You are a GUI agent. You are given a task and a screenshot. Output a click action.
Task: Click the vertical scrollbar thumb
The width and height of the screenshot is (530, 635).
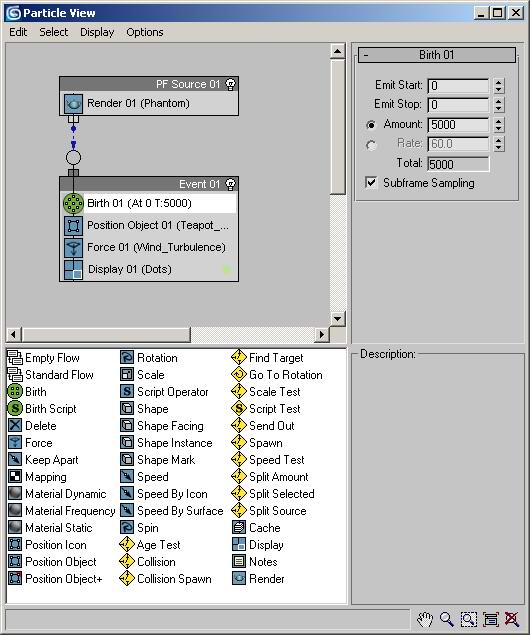coord(338,127)
